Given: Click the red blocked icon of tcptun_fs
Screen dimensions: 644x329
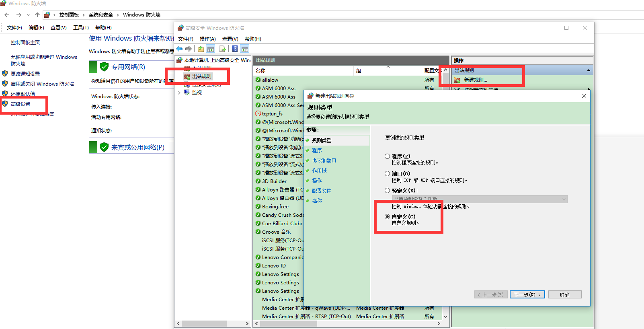Looking at the screenshot, I should pos(258,114).
